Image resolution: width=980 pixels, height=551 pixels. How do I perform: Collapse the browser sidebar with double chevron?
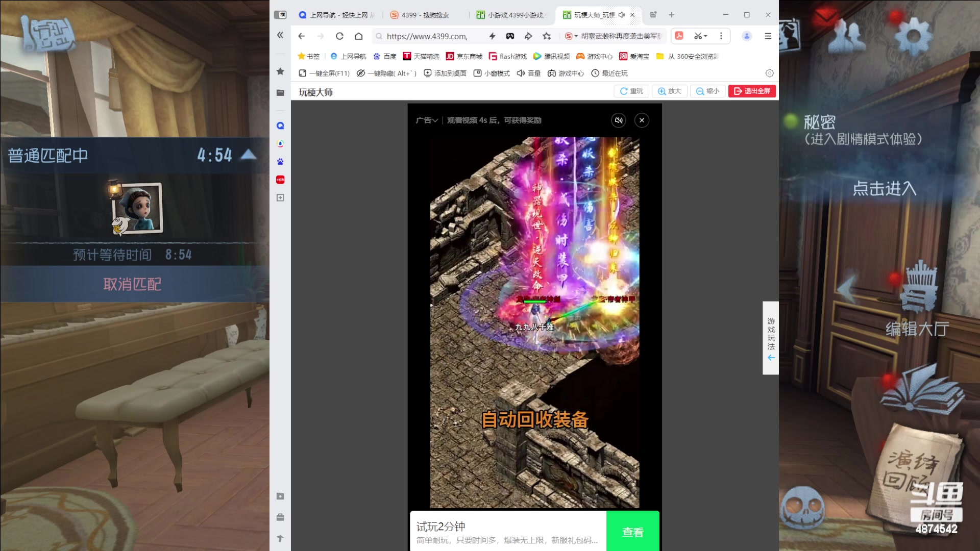click(x=280, y=35)
